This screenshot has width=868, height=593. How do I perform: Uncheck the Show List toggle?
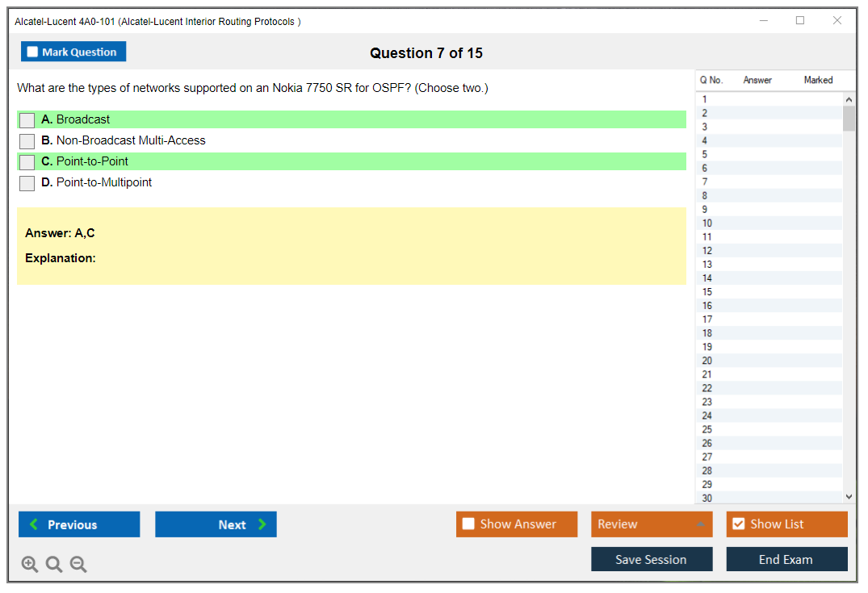(x=738, y=524)
